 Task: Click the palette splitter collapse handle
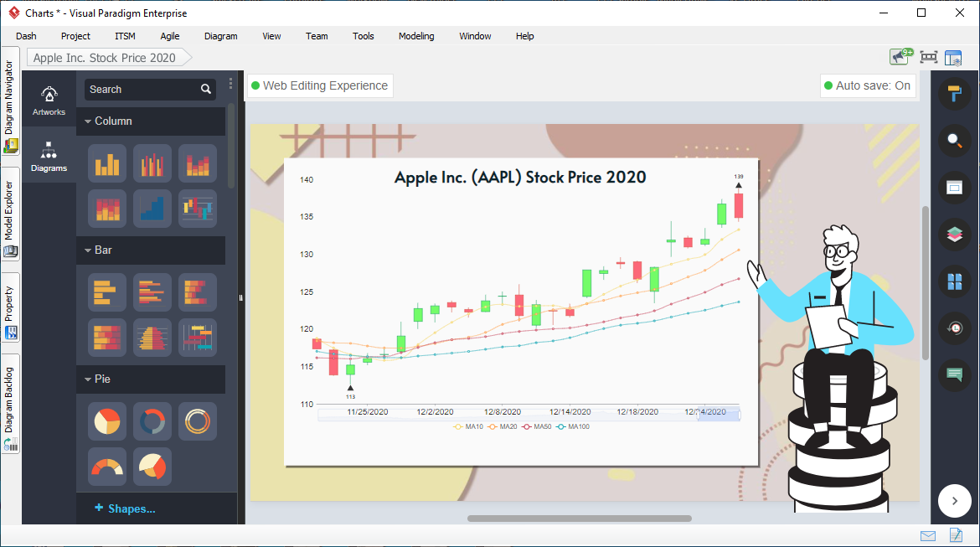click(240, 298)
